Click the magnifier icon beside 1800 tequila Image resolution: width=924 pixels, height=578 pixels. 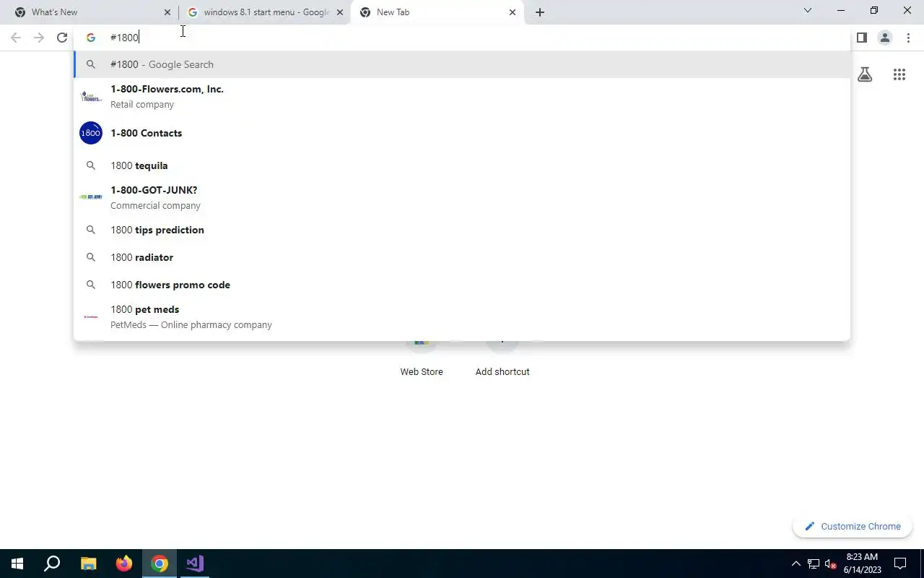91,165
